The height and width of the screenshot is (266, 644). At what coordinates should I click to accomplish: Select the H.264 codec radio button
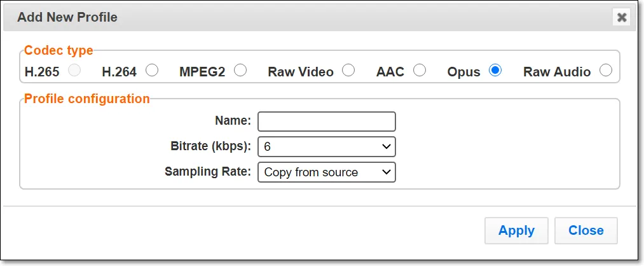152,71
